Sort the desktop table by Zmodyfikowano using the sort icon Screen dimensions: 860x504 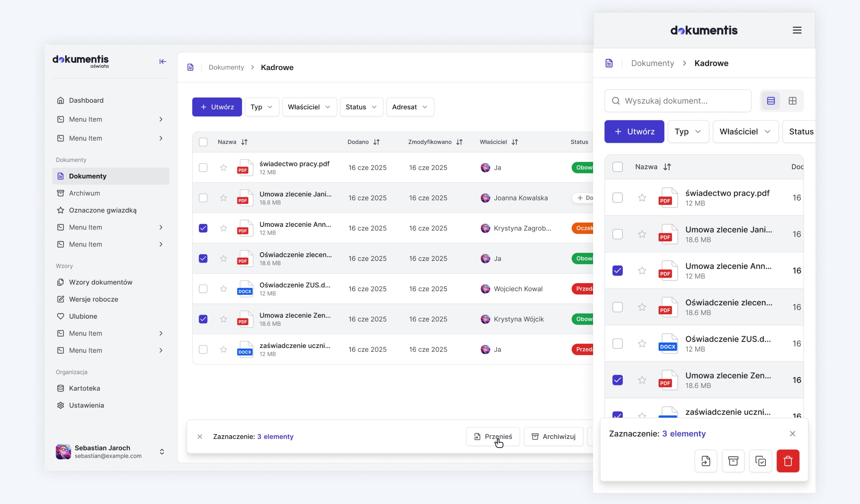point(459,142)
